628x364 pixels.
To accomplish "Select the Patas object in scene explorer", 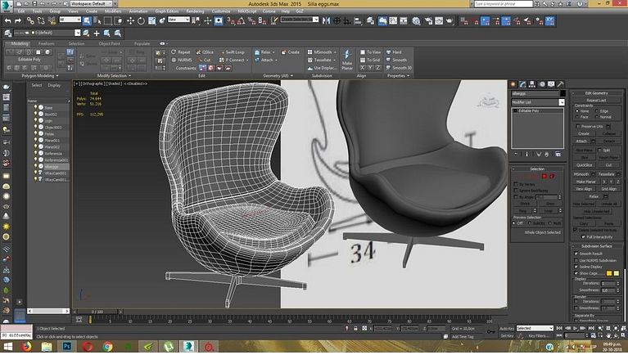I will [48, 134].
